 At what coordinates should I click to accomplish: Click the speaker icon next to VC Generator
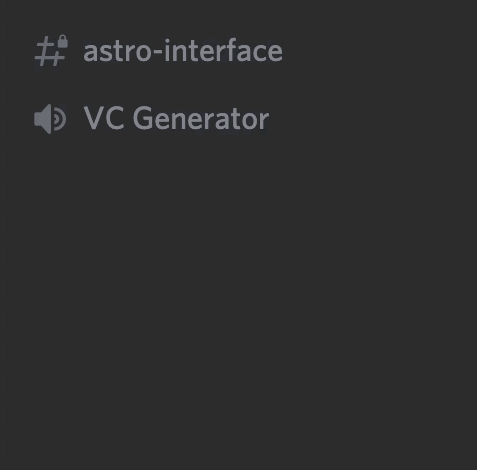click(x=50, y=119)
